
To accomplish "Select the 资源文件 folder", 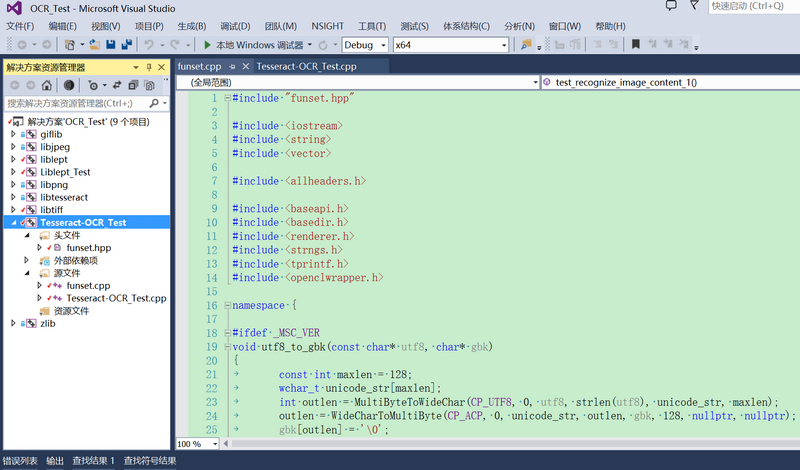I will coord(71,311).
